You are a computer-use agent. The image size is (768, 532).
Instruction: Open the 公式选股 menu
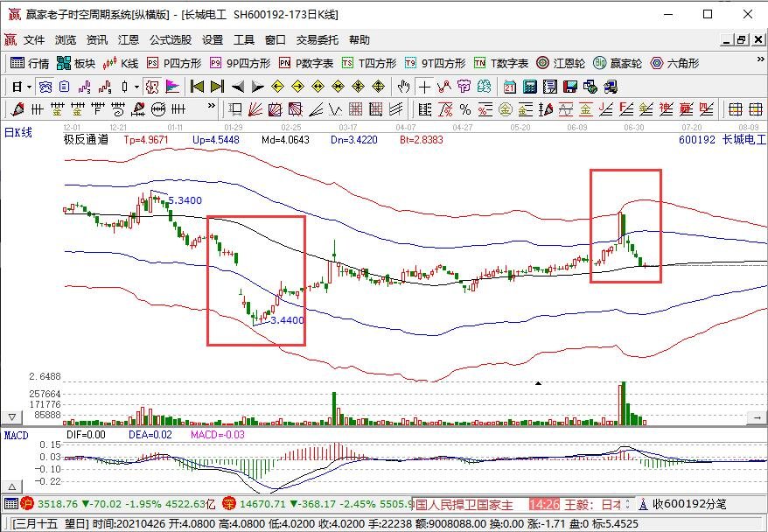(171, 39)
